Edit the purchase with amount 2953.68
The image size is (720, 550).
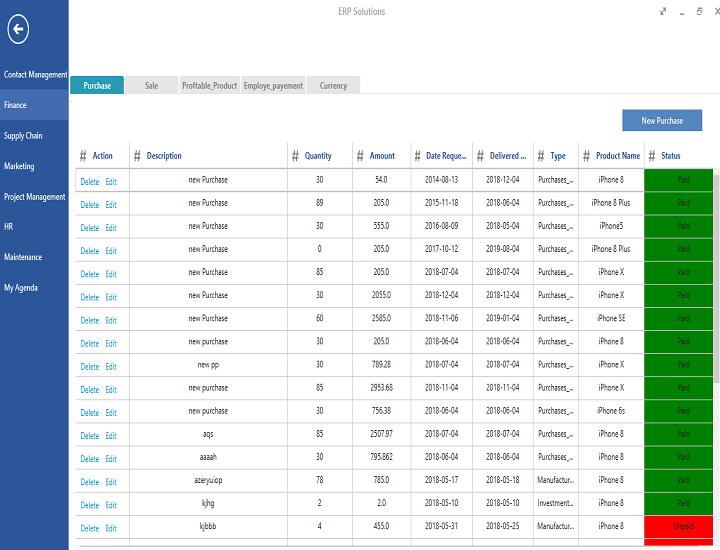pyautogui.click(x=111, y=390)
